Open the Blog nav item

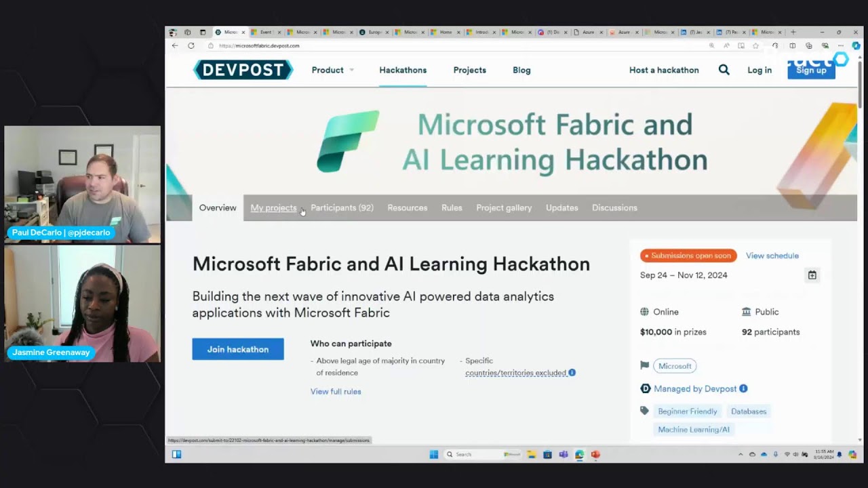click(521, 70)
